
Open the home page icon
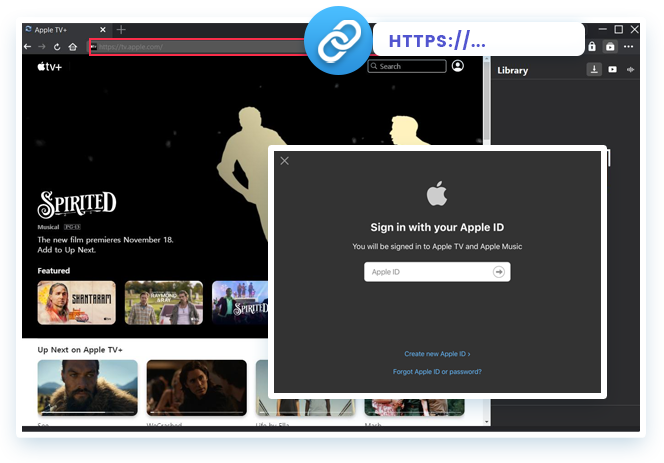pyautogui.click(x=73, y=47)
